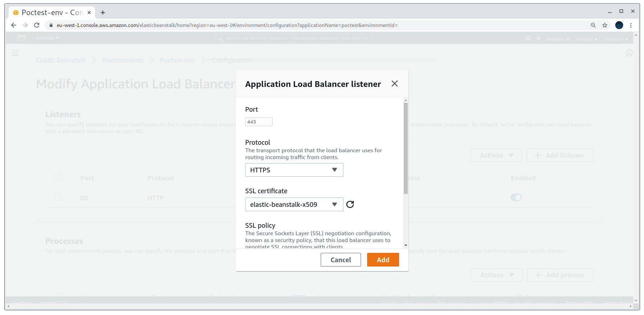Viewport: 644px width, 315px height.
Task: Open the Ireland region menu
Action: click(586, 39)
